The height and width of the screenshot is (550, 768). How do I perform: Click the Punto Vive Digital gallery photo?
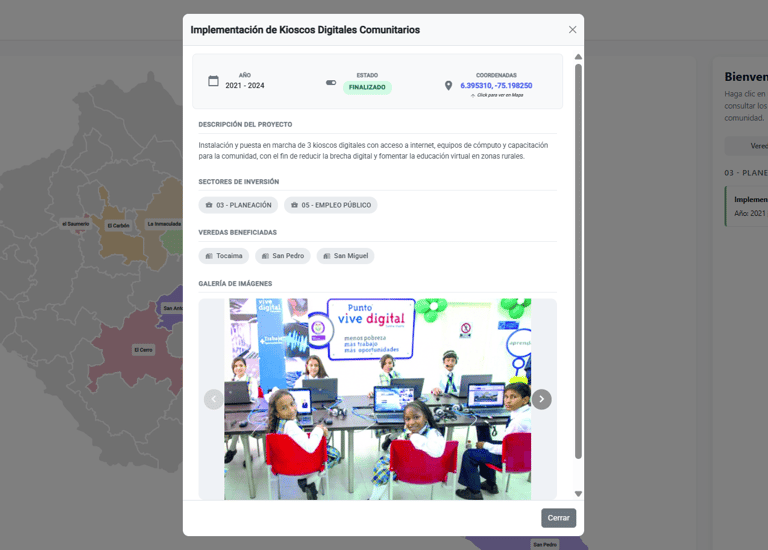point(378,399)
